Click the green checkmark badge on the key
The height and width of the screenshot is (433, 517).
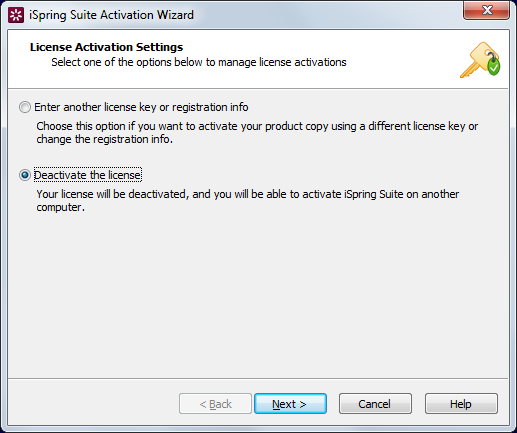[x=494, y=67]
